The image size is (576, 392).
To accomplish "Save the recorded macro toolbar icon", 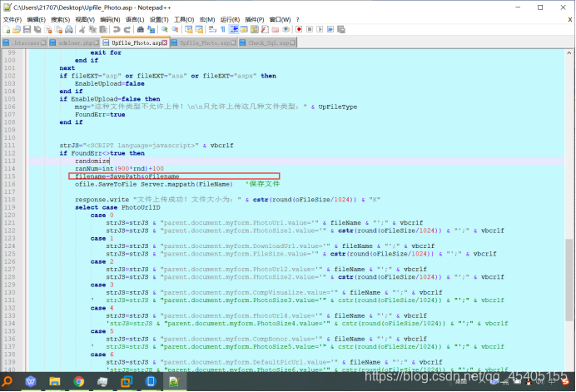I will pos(341,30).
